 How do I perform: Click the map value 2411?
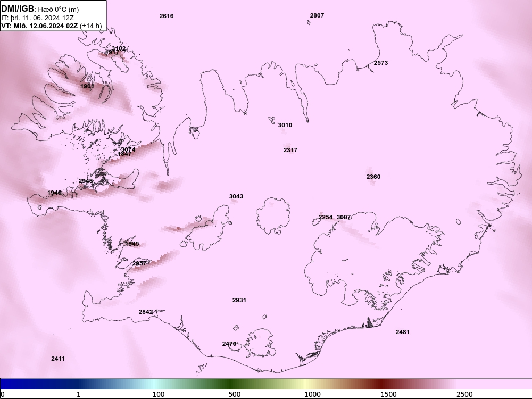tap(57, 359)
